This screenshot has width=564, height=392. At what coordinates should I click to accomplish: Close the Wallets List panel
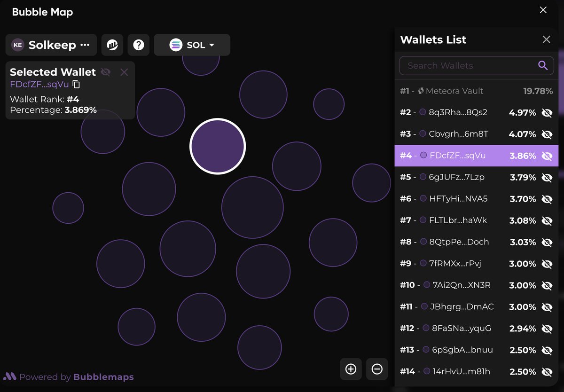pos(546,39)
